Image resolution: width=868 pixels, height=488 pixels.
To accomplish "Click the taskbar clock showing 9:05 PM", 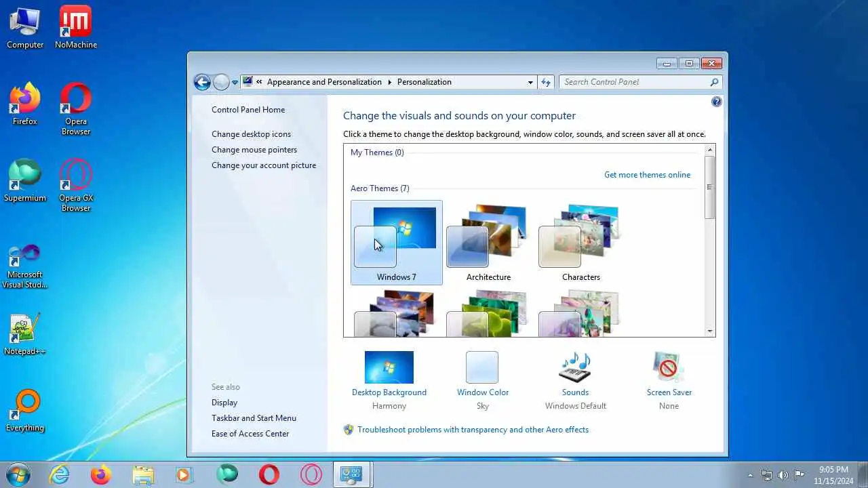I will [833, 475].
